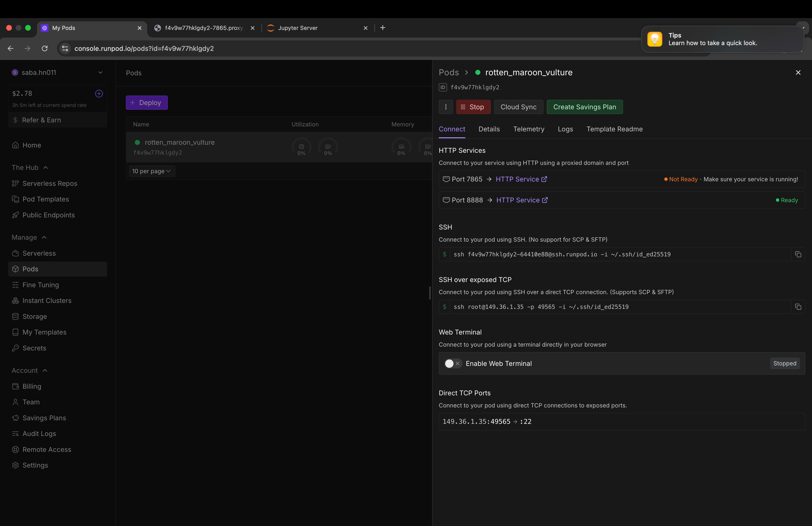The image size is (812, 526).
Task: Enable the Web Terminal toggle
Action: point(453,363)
